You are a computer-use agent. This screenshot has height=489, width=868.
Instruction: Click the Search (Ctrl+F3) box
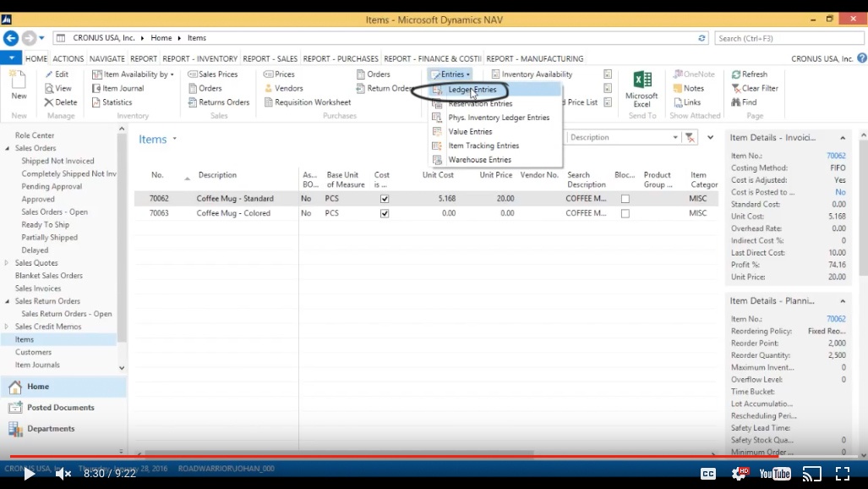click(x=789, y=38)
